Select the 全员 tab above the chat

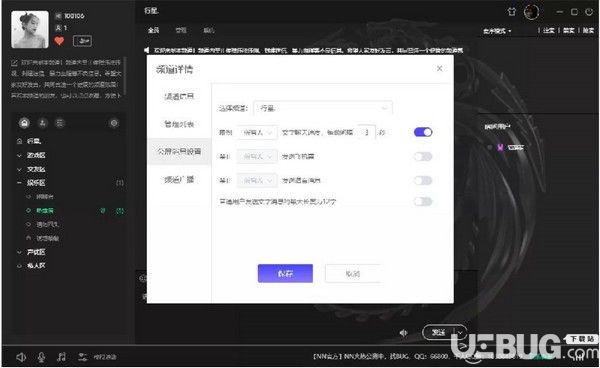[x=153, y=30]
